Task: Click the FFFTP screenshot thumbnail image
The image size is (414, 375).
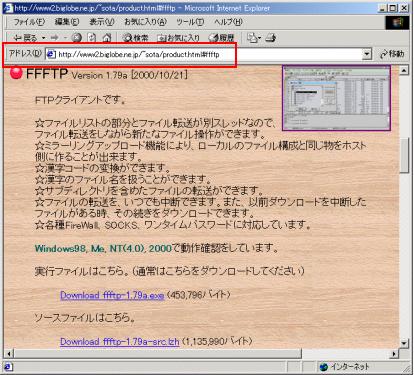Action: point(336,98)
